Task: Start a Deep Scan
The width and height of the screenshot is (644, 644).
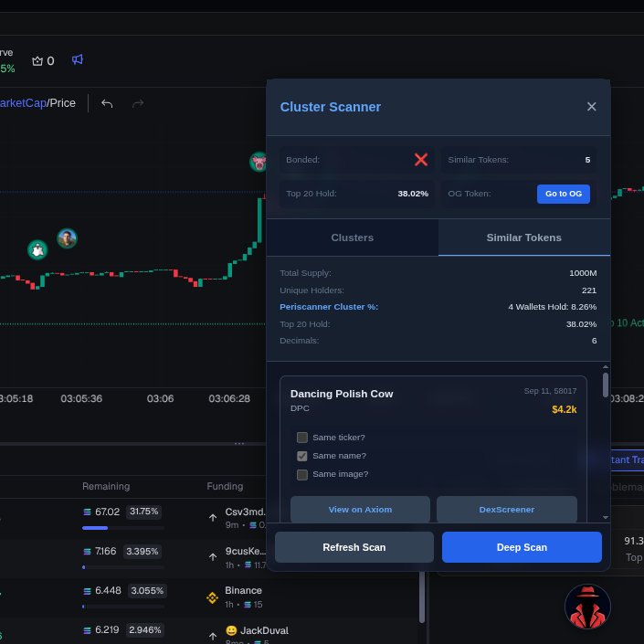Action: (522, 547)
